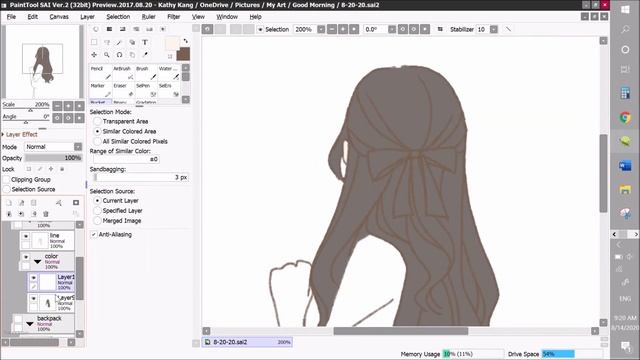Click the navigator thumbnail preview

click(42, 61)
